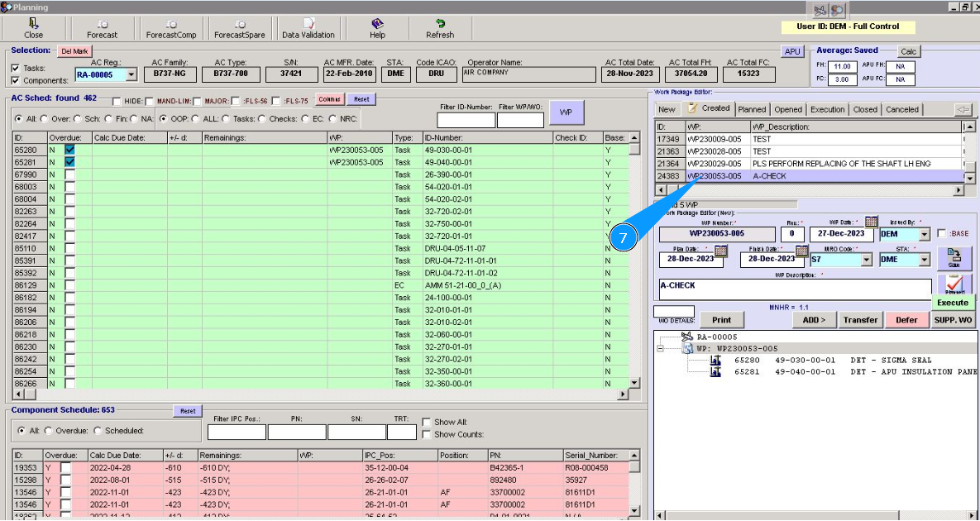
Task: Open the AC Reg. dropdown
Action: [x=131, y=74]
